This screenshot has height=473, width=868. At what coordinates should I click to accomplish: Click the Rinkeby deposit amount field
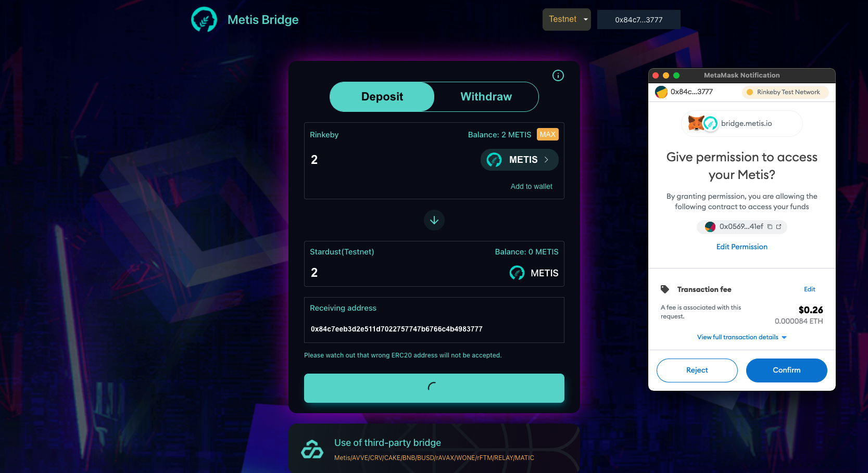click(x=391, y=160)
